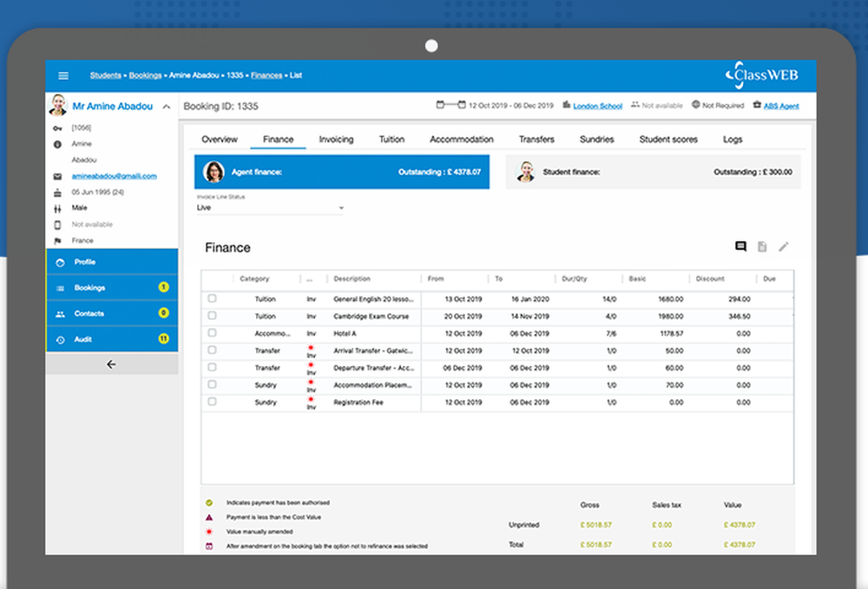868x589 pixels.
Task: Click the gender icon beside Male
Action: (x=57, y=208)
